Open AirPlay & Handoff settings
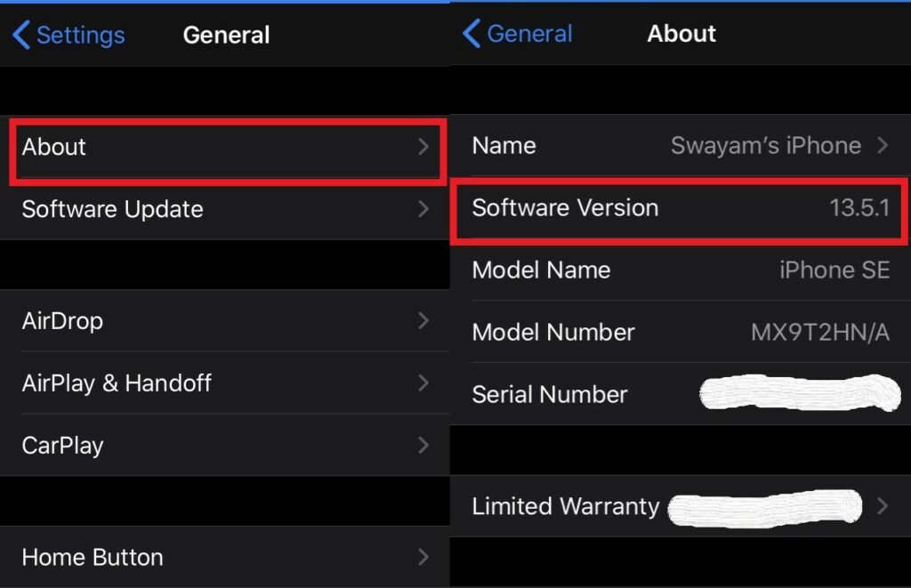The width and height of the screenshot is (911, 588). [225, 383]
